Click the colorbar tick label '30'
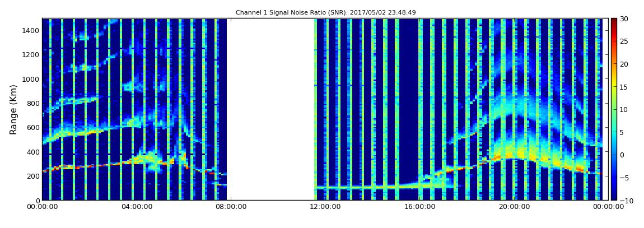The image size is (644, 228). coord(624,18)
